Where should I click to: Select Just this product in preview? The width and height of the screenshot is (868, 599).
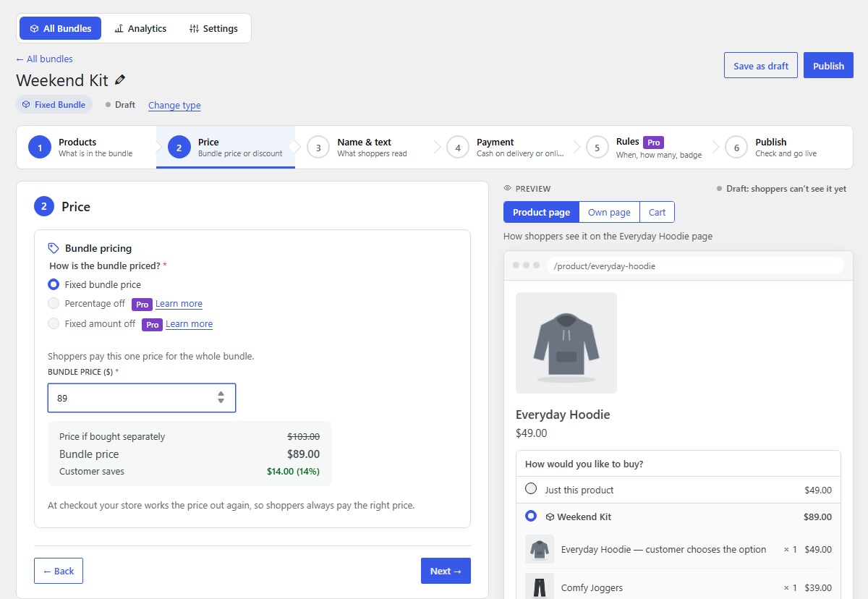click(531, 489)
